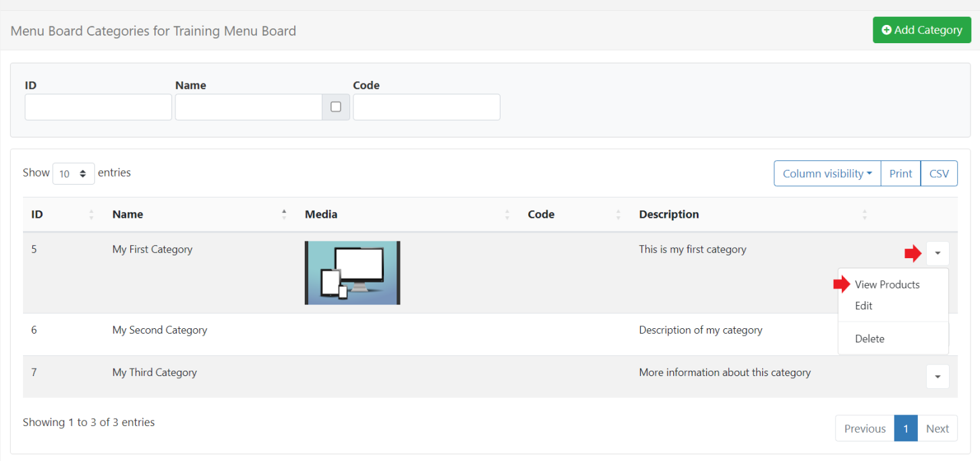
Task: Click the ID filter input field
Action: pos(98,107)
